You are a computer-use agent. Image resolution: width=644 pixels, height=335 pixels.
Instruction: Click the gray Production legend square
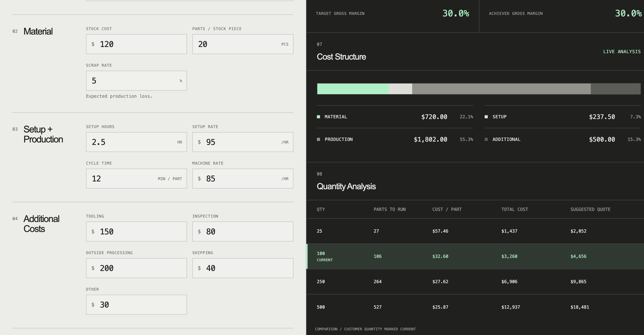[x=318, y=139]
